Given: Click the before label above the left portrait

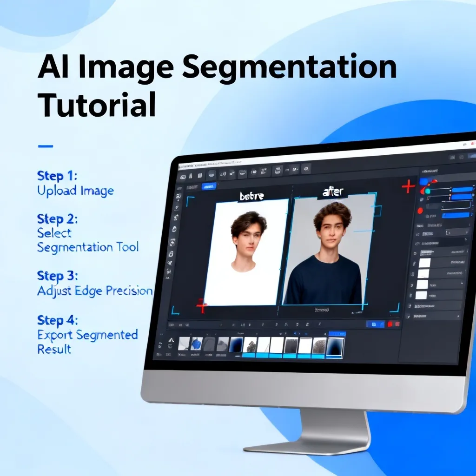Looking at the screenshot, I should coord(251,197).
